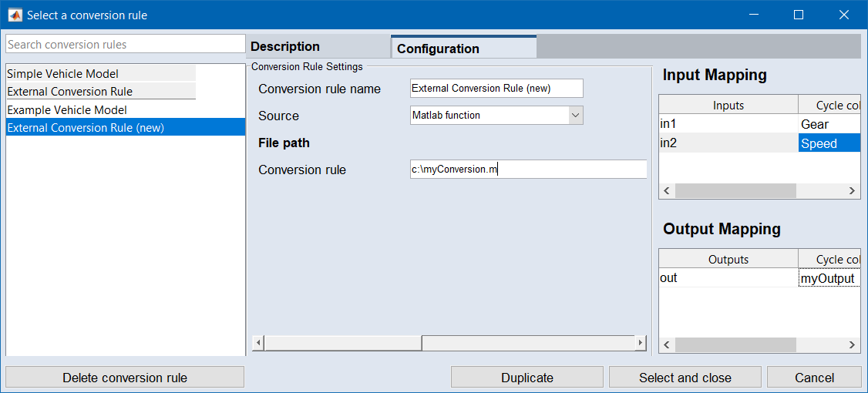This screenshot has width=868, height=393.
Task: Select Simple Vehicle Model in list
Action: (63, 74)
